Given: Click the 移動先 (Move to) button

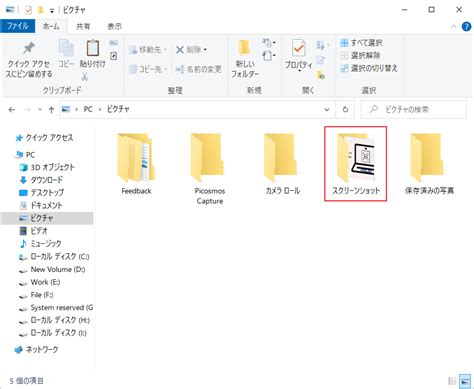Looking at the screenshot, I should 147,50.
